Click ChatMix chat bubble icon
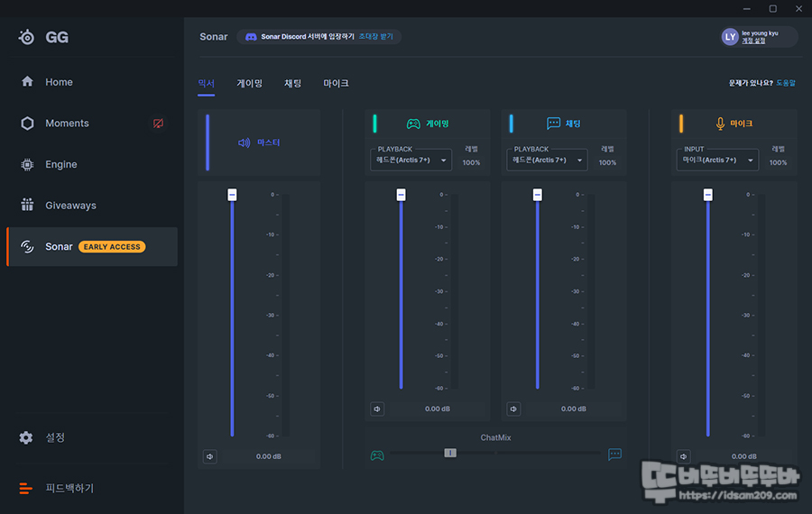This screenshot has height=514, width=812. point(614,454)
